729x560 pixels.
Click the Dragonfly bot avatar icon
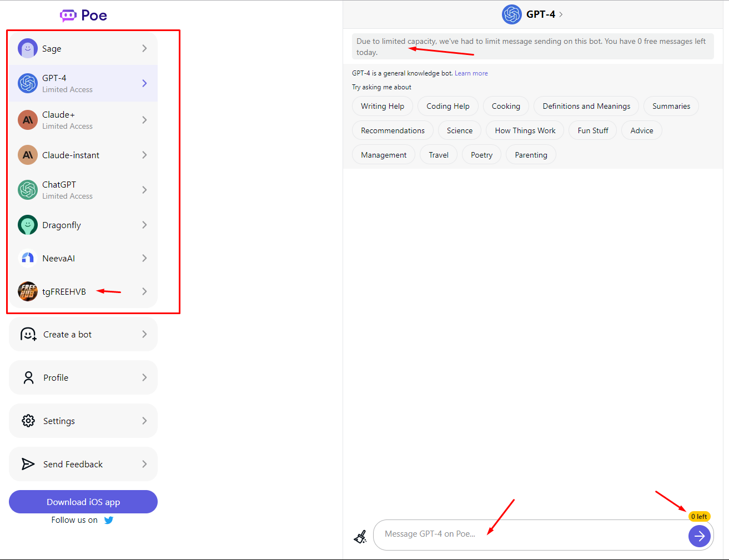click(27, 225)
